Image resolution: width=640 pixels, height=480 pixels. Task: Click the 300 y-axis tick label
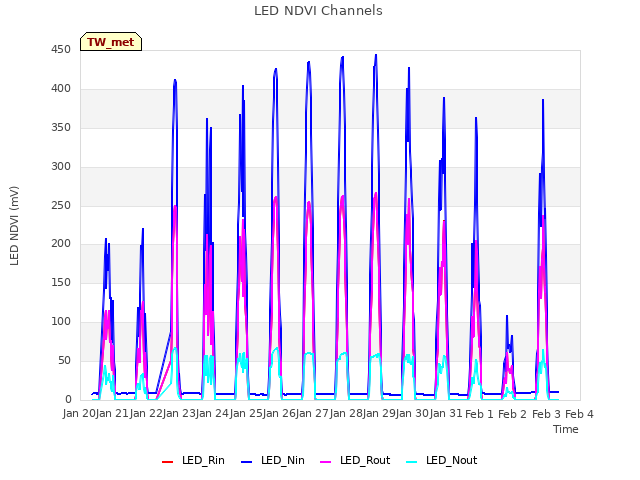tap(61, 167)
